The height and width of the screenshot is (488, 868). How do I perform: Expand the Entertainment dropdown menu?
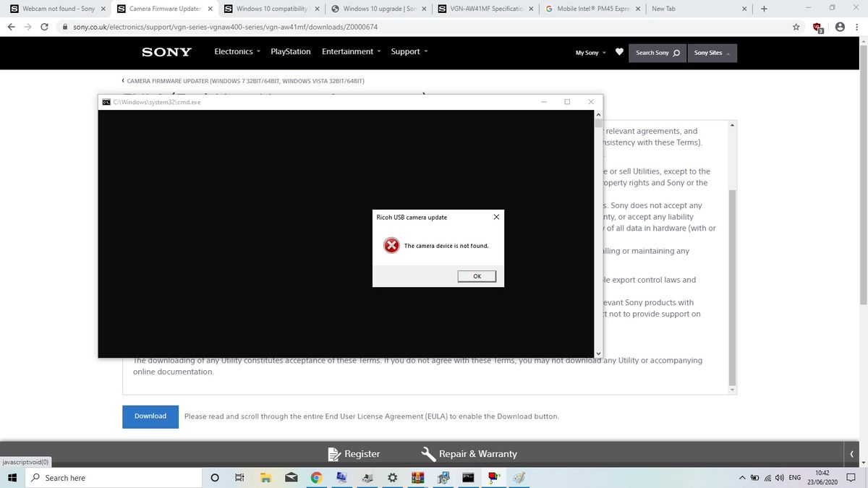click(x=352, y=52)
